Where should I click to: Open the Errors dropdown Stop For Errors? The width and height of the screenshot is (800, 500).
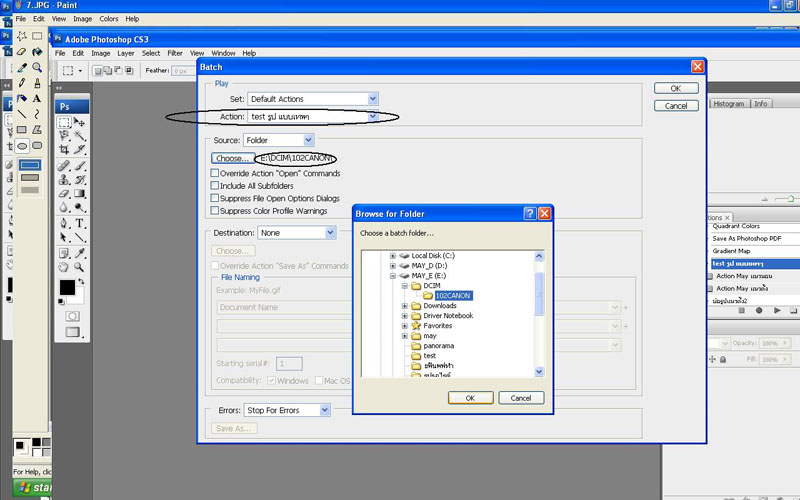(x=287, y=410)
